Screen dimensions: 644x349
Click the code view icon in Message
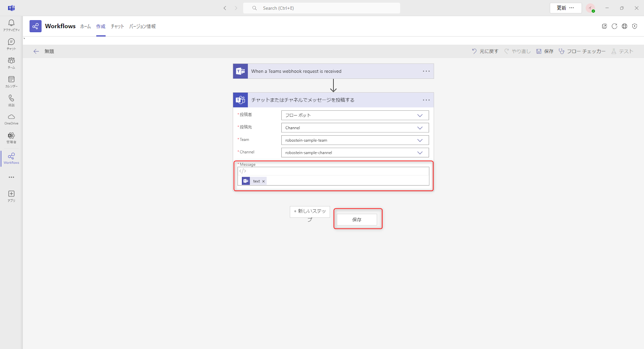click(x=243, y=171)
